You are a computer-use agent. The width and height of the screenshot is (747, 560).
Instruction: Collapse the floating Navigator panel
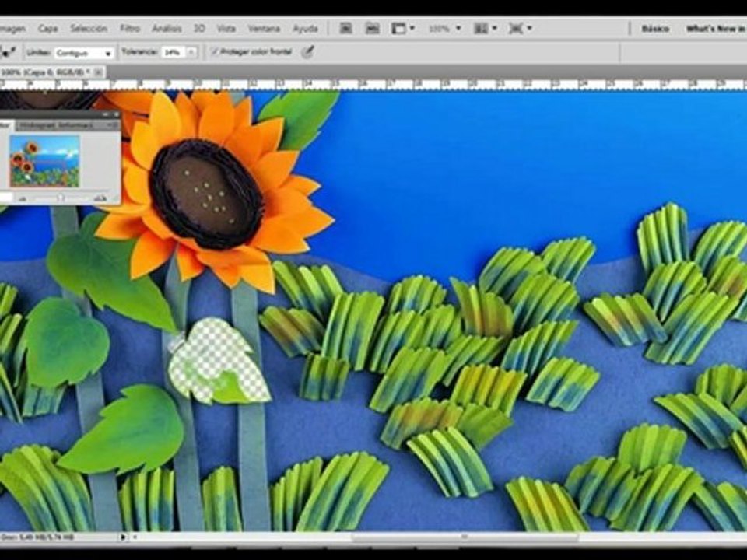(x=106, y=114)
